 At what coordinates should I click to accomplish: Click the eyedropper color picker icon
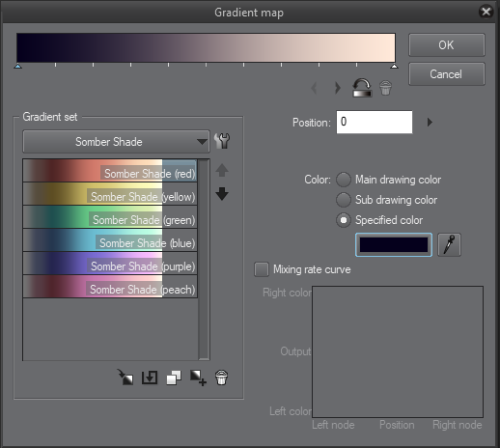pos(449,245)
